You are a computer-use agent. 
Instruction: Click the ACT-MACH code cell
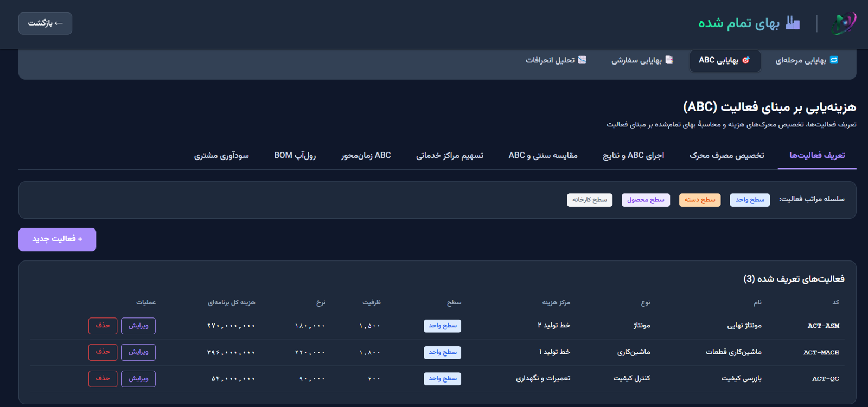pyautogui.click(x=821, y=352)
